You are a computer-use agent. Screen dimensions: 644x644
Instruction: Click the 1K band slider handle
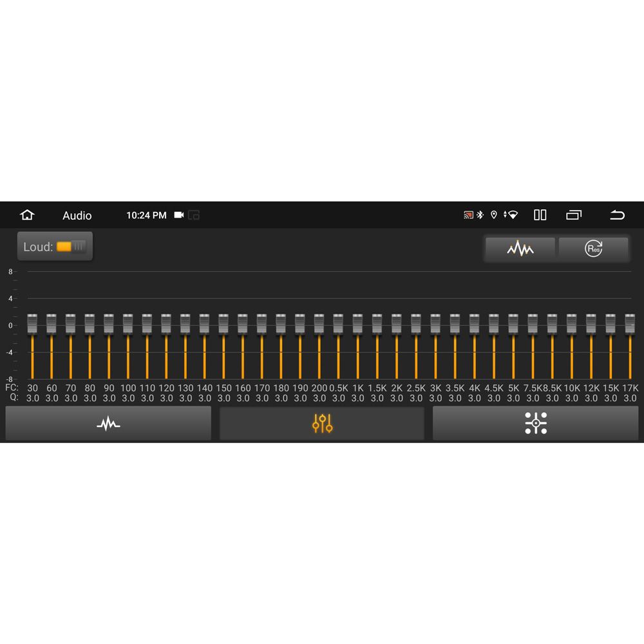tap(357, 323)
